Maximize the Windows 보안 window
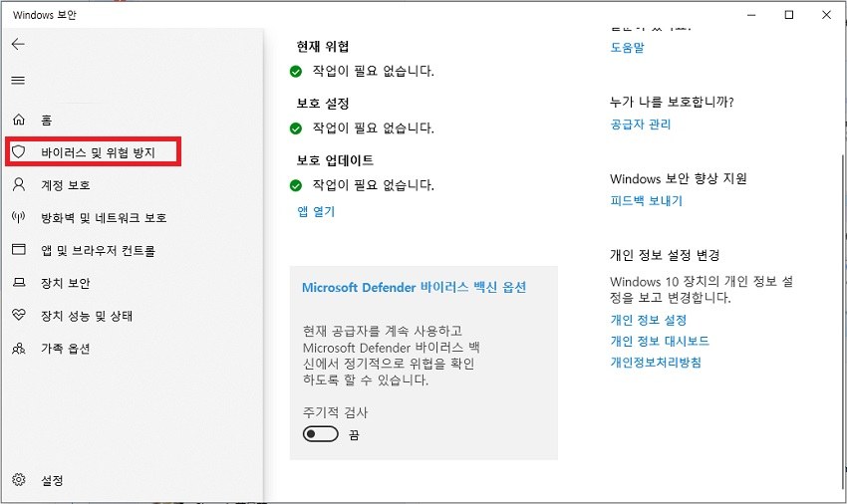This screenshot has height=504, width=847. pos(788,15)
